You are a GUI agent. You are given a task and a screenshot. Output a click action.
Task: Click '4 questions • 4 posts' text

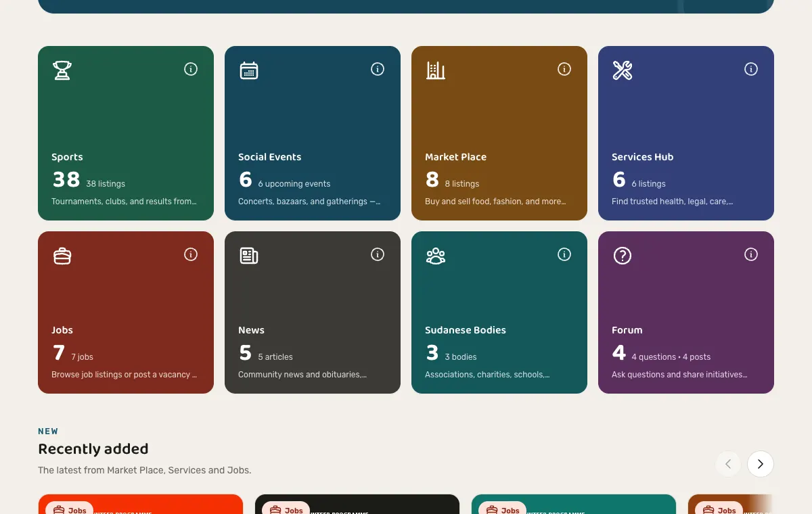point(671,357)
